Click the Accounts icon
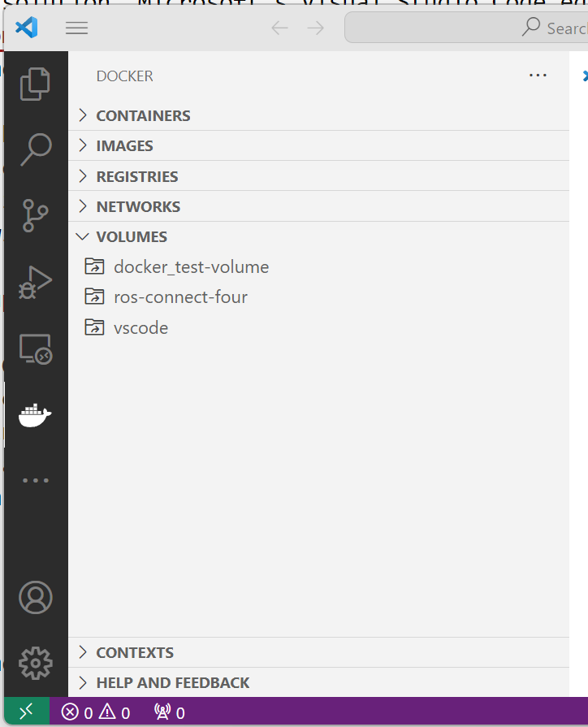Screen dimensions: 588x727 [x=35, y=596]
